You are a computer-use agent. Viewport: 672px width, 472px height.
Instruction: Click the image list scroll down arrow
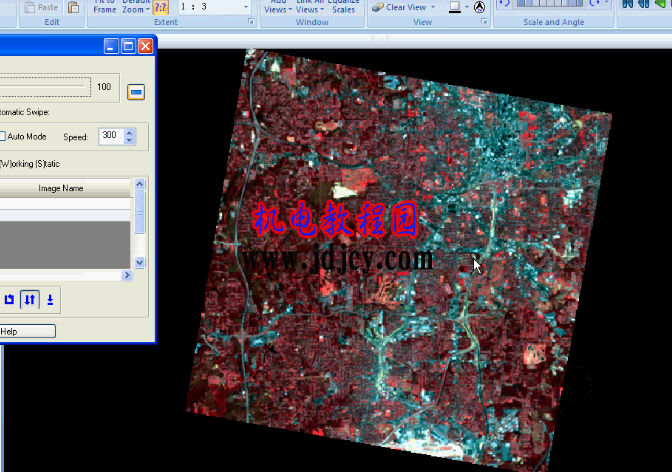pos(140,262)
